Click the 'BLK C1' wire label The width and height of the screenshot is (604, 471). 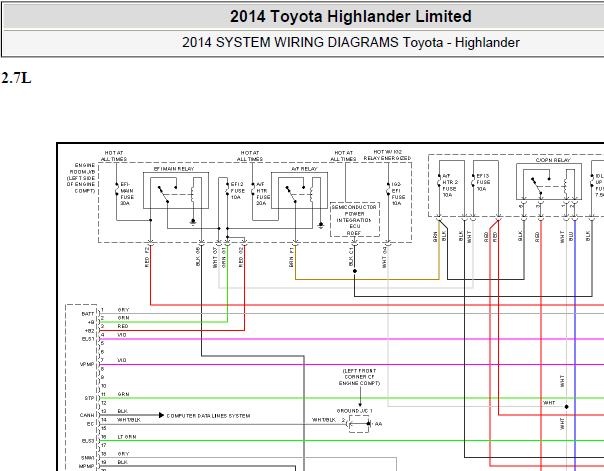click(x=351, y=257)
